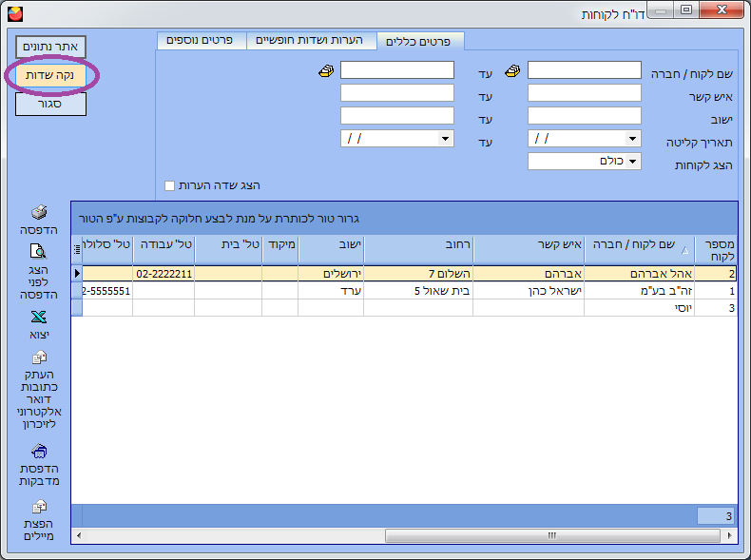Open the registration date until-date picker
This screenshot has width=751, height=560.
pos(445,139)
